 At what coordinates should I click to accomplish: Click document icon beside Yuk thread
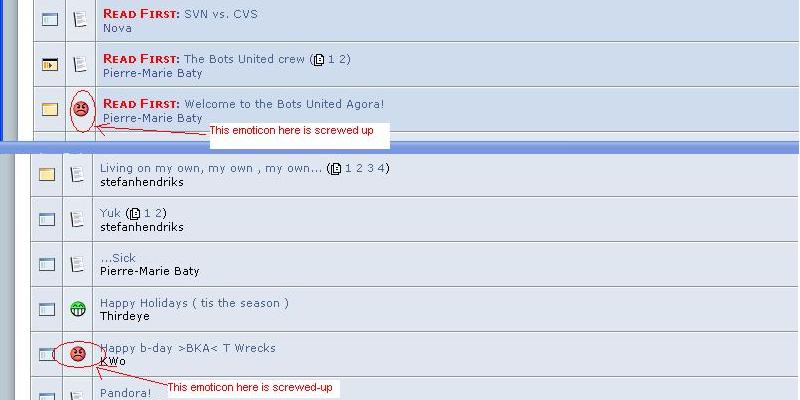78,219
